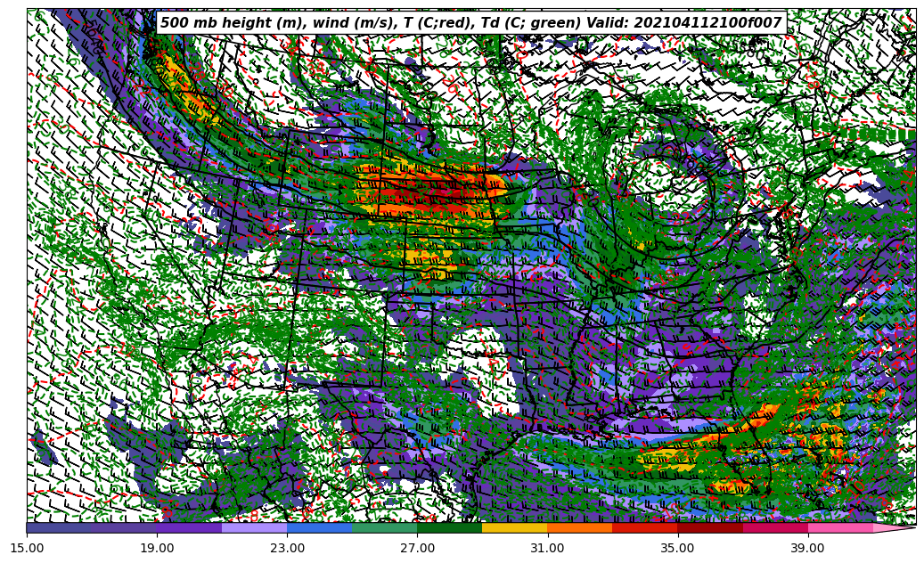Screen dimensions: 924x563
Task: Select the light lavender colorbar segment
Action: [254, 527]
